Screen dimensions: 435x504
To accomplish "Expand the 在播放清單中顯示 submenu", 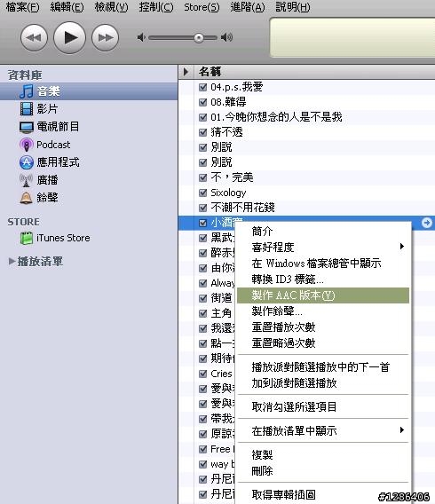I will 323,430.
